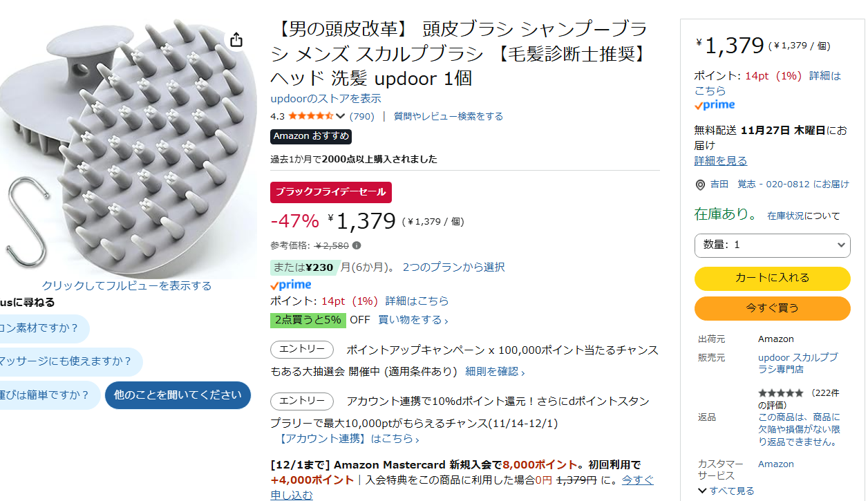Click ブラックフライデーセール badge

(x=330, y=192)
